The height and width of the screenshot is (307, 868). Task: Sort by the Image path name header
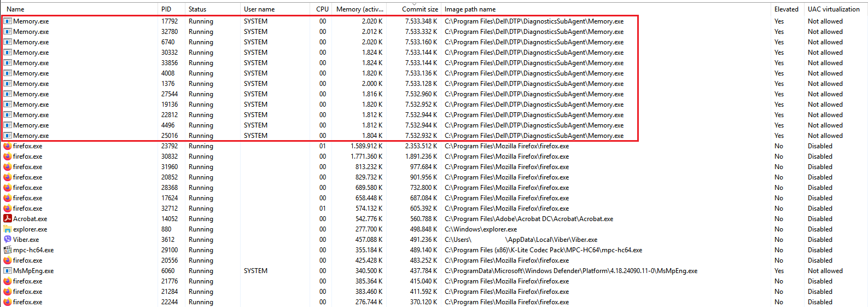(x=470, y=9)
